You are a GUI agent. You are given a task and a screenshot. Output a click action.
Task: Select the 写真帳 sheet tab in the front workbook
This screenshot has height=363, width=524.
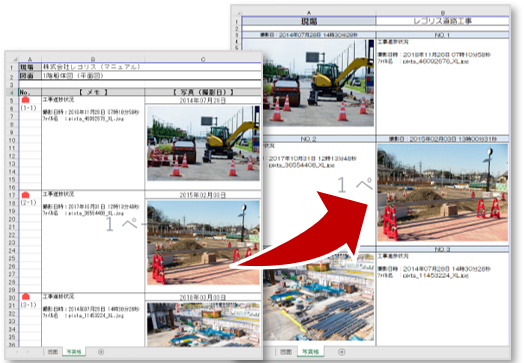pyautogui.click(x=74, y=352)
